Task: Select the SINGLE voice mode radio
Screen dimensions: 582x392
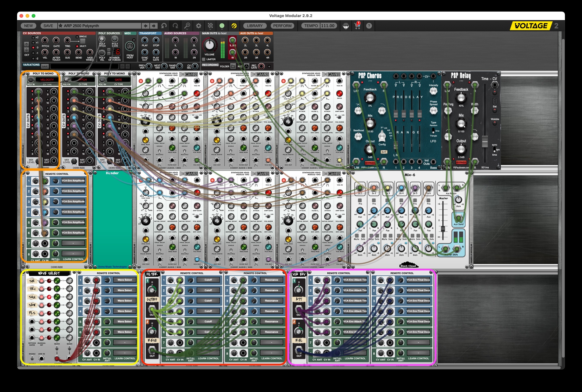Action: click(x=77, y=37)
